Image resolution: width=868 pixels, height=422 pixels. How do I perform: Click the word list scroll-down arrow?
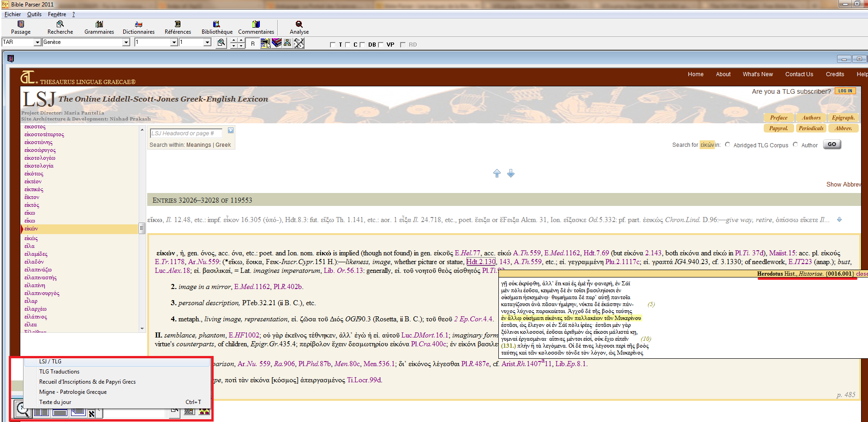tap(142, 328)
